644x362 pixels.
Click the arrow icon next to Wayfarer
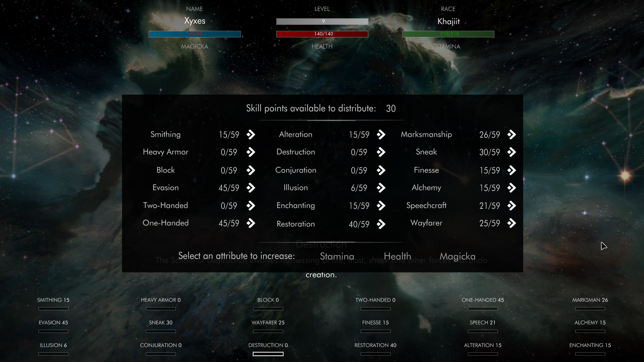(x=512, y=223)
